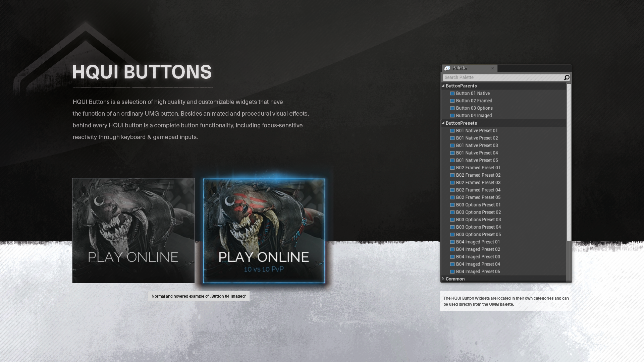Click the Palette panel icon
Screen dimensions: 644x362
click(x=447, y=68)
